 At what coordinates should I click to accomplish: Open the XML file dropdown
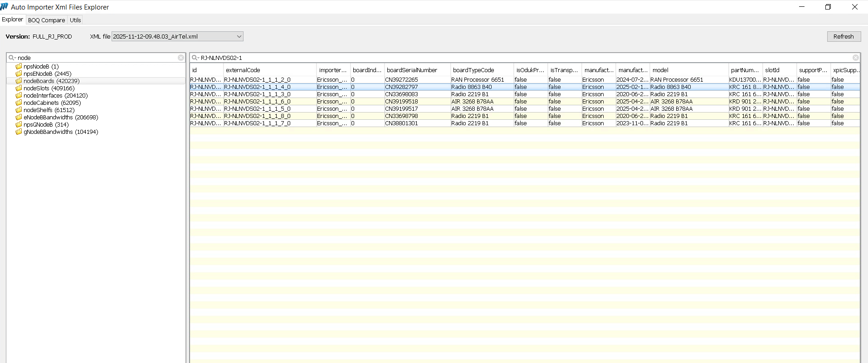tap(239, 36)
